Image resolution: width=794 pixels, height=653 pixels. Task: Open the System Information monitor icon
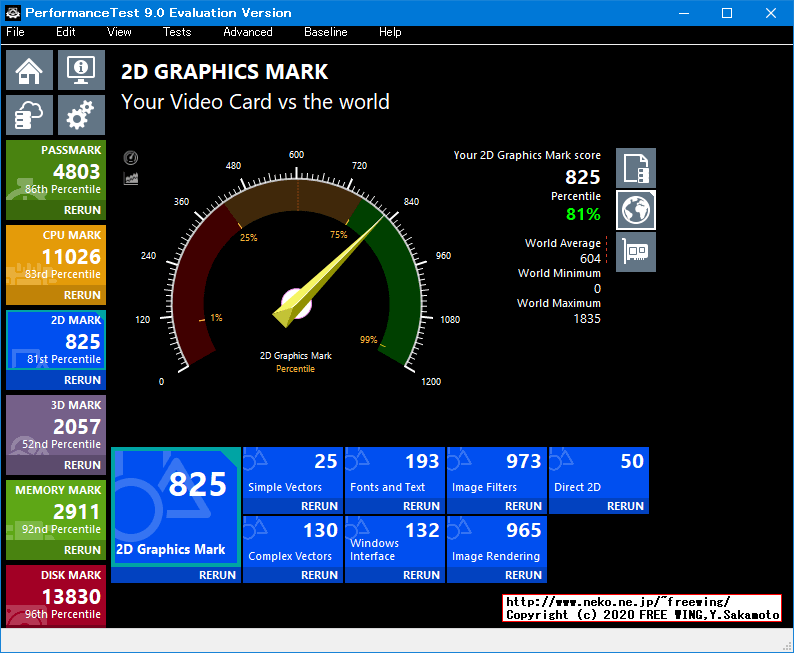pos(81,70)
